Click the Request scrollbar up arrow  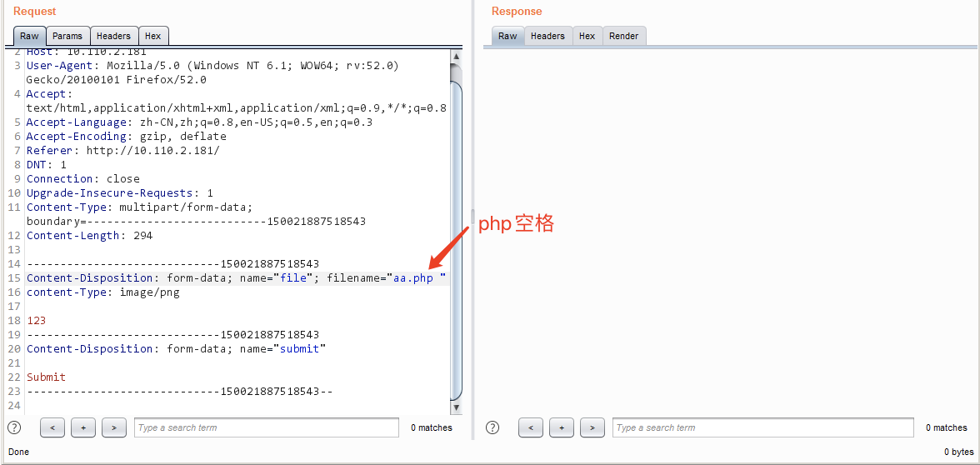(457, 57)
